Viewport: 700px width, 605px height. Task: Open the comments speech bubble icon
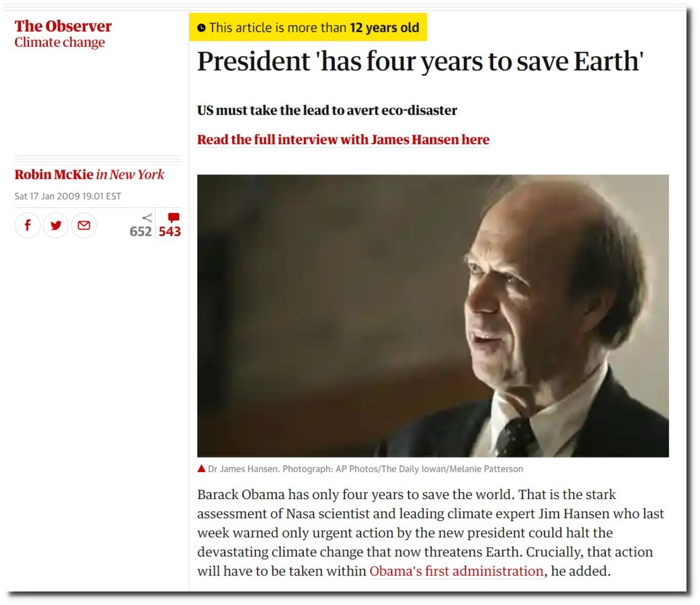coord(173,217)
